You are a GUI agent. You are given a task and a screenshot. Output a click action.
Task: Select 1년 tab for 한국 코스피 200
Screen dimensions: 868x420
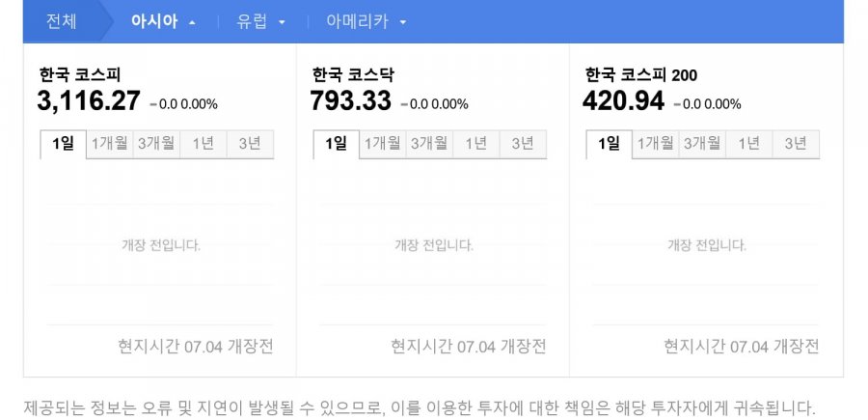point(749,144)
